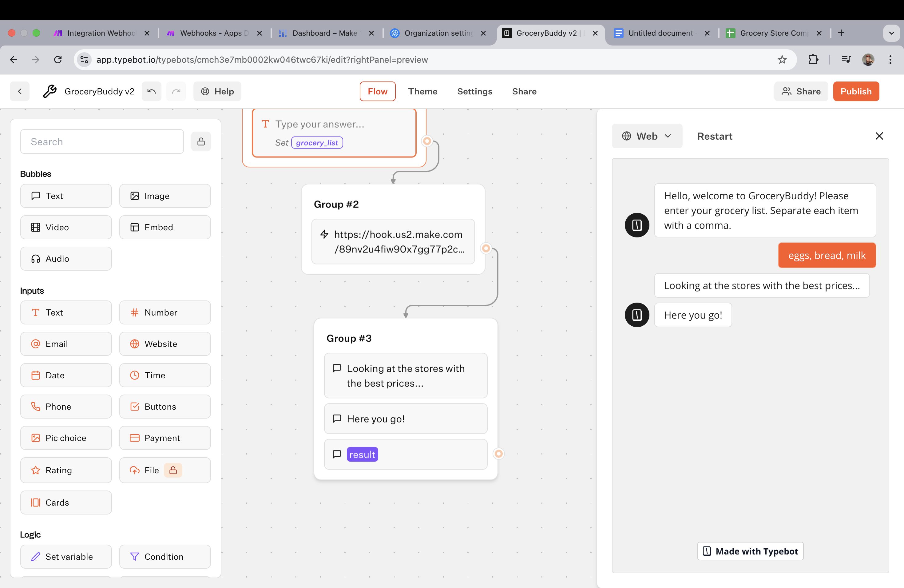Open the Web preview type dropdown
This screenshot has height=588, width=904.
[646, 136]
